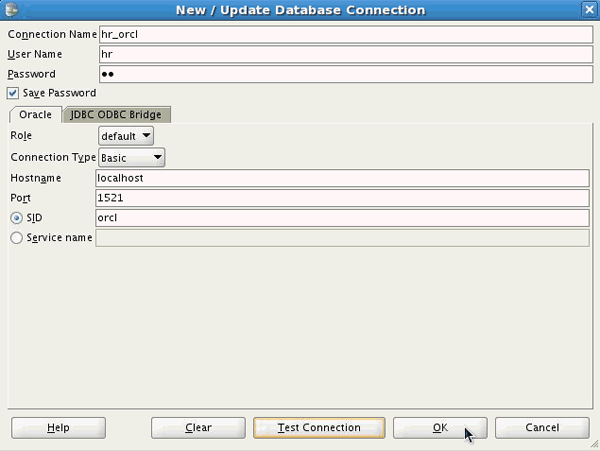The image size is (600, 451).
Task: Close the New / Update Database Connection dialog
Action: click(x=589, y=10)
